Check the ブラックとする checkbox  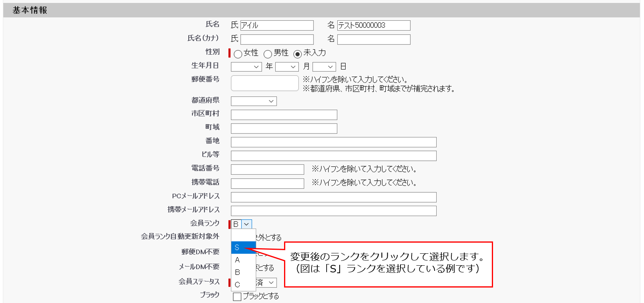pyautogui.click(x=237, y=297)
